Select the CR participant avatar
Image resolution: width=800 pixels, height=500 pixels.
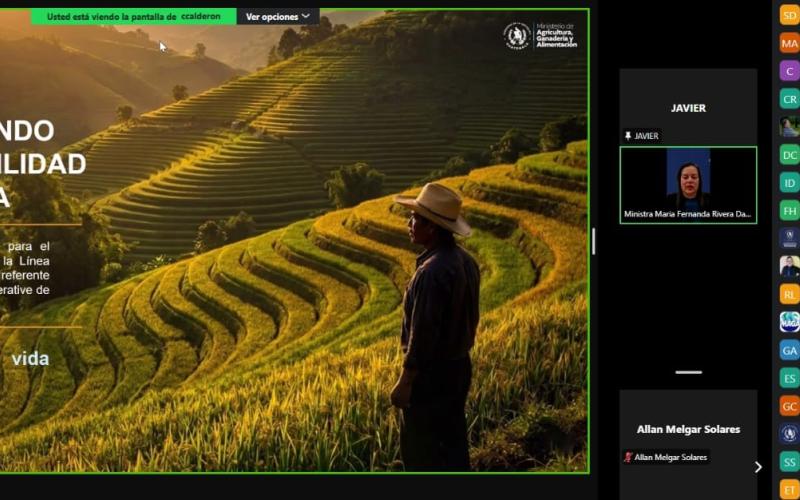[789, 99]
